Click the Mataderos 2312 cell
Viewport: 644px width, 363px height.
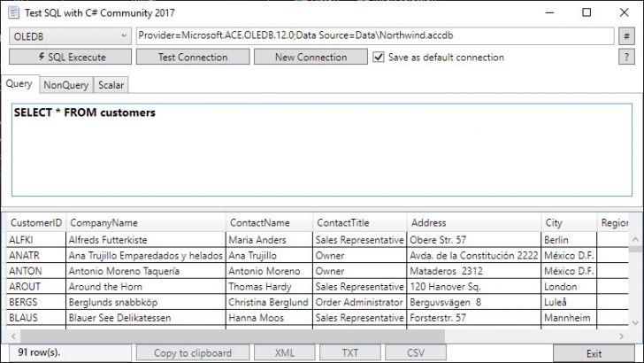tap(473, 271)
